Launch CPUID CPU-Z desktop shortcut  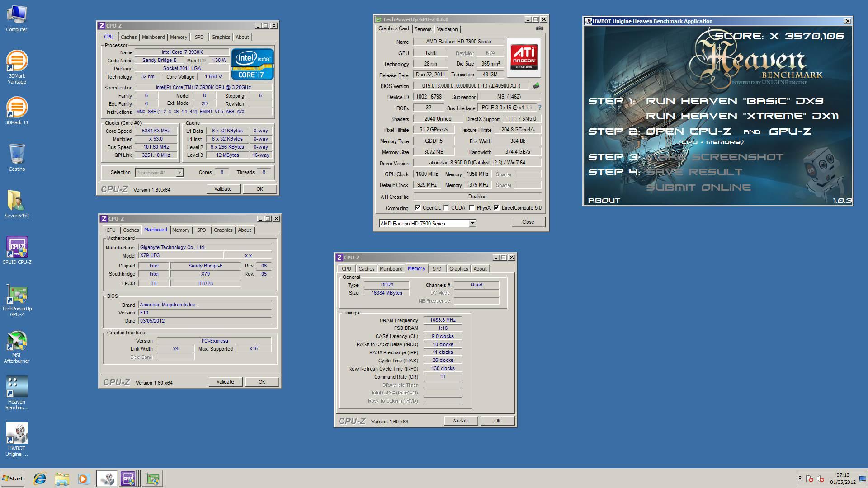pyautogui.click(x=17, y=250)
